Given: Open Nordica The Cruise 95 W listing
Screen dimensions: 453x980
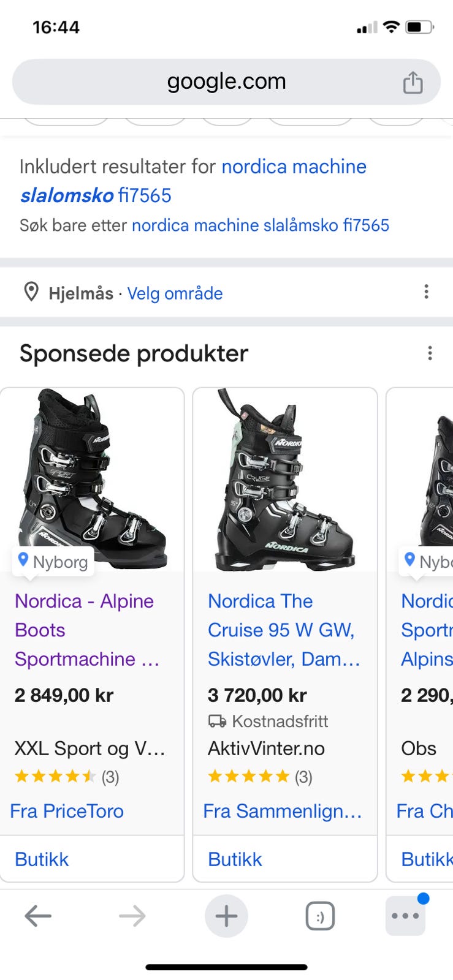Looking at the screenshot, I should click(x=282, y=630).
